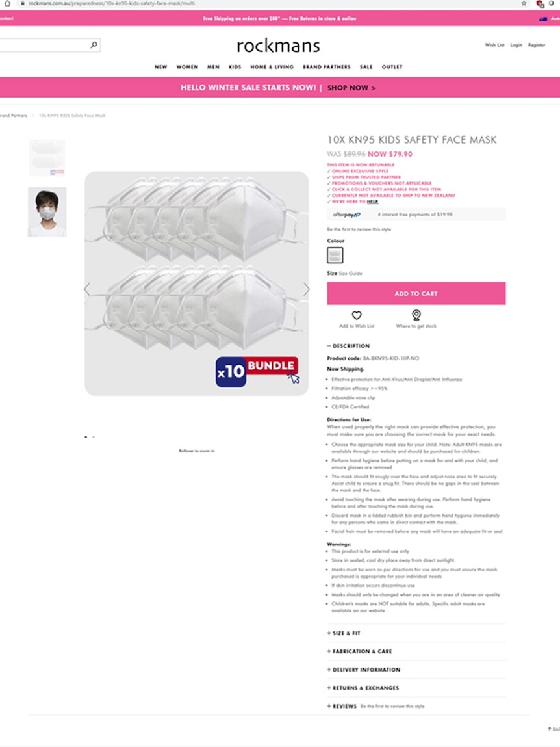Select the second image carousel dot
Viewport: 560px width, 747px height.
point(94,437)
